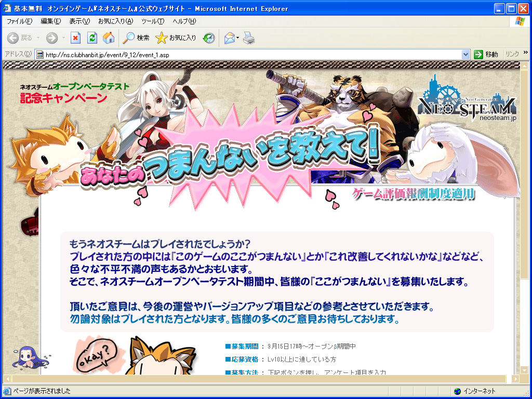Click the Mail envelope icon

(230, 37)
